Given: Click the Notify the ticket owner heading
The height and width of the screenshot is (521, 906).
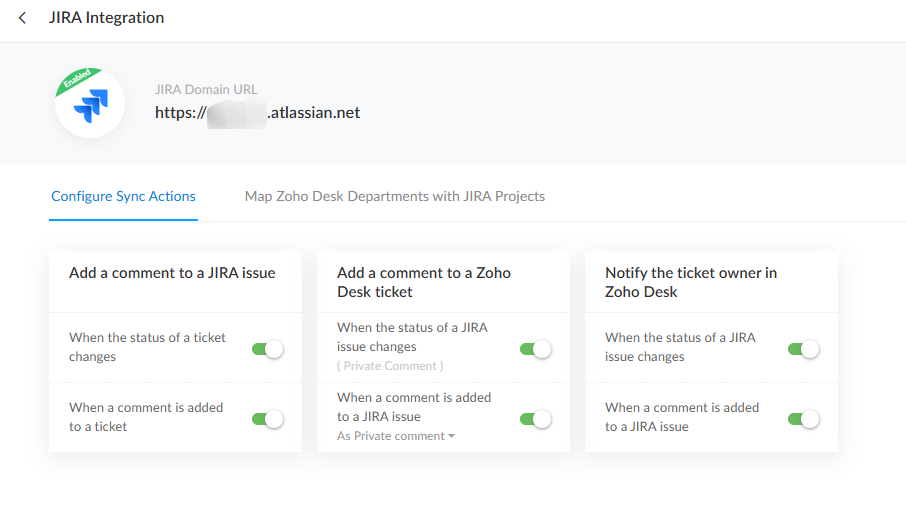Looking at the screenshot, I should pos(691,282).
